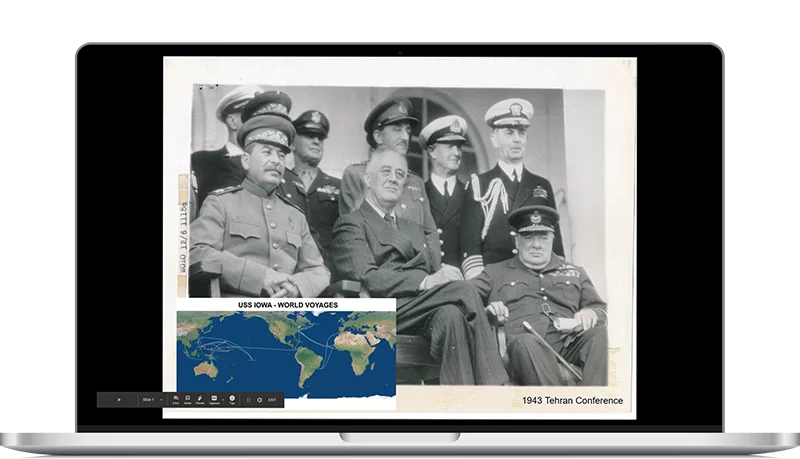The height and width of the screenshot is (459, 800).
Task: Open the audience Q&A tool
Action: pyautogui.click(x=175, y=400)
